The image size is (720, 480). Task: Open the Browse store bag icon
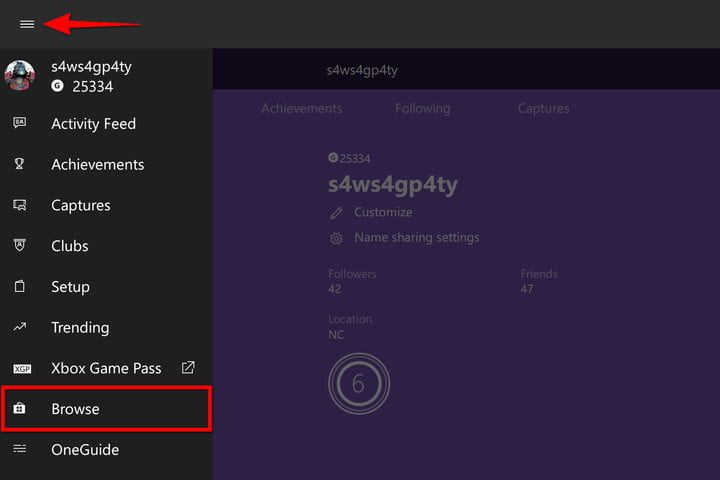tap(20, 409)
